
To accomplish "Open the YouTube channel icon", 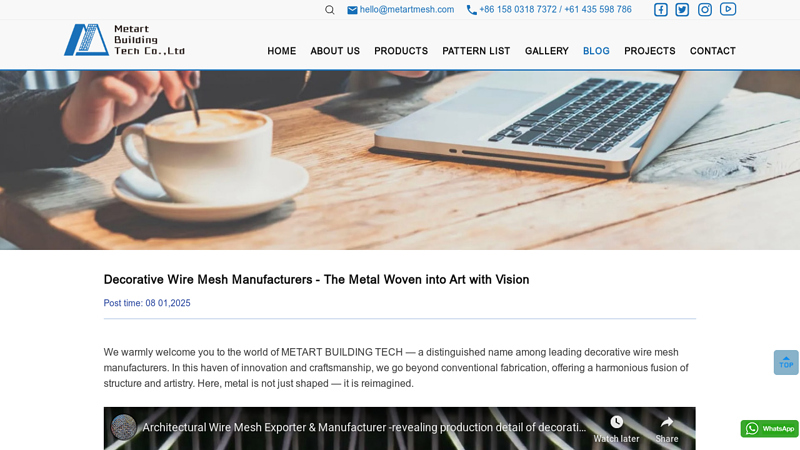I will tap(728, 9).
